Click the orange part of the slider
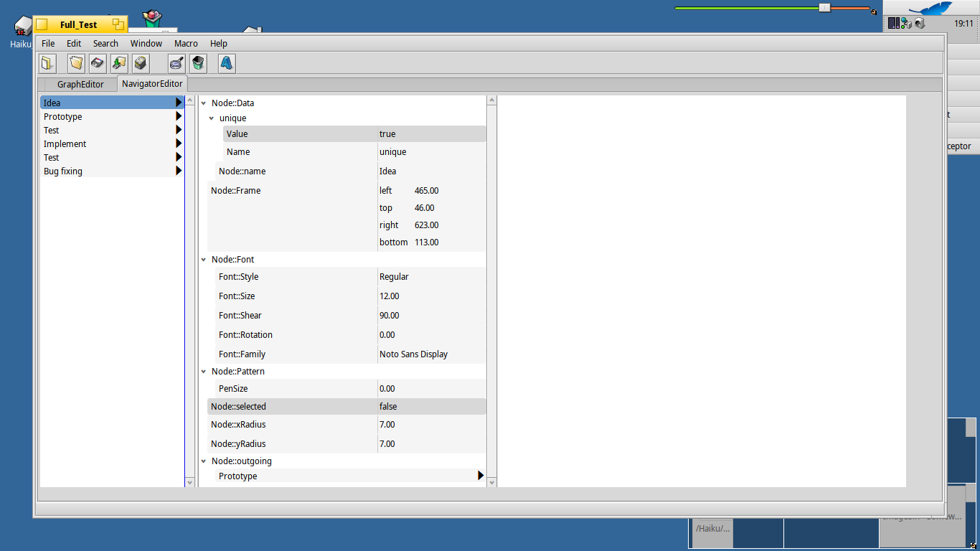980x551 pixels. (x=850, y=8)
